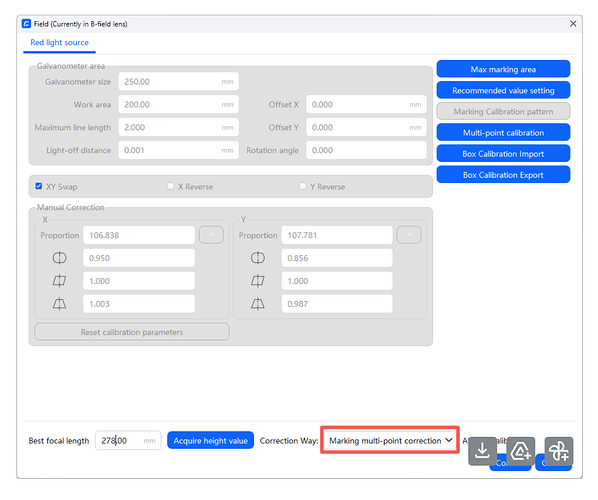Enable the X Reverse checkbox
This screenshot has height=500, width=598.
(x=170, y=186)
